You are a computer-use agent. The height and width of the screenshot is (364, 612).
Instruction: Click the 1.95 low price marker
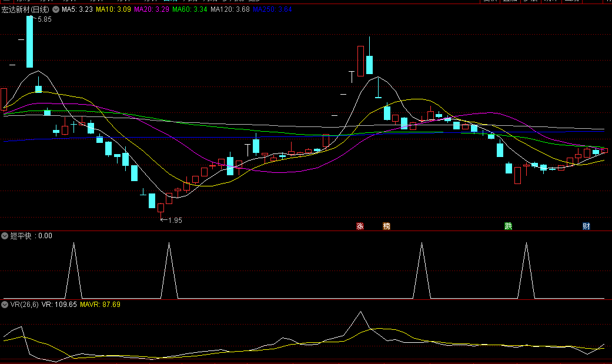pos(174,221)
